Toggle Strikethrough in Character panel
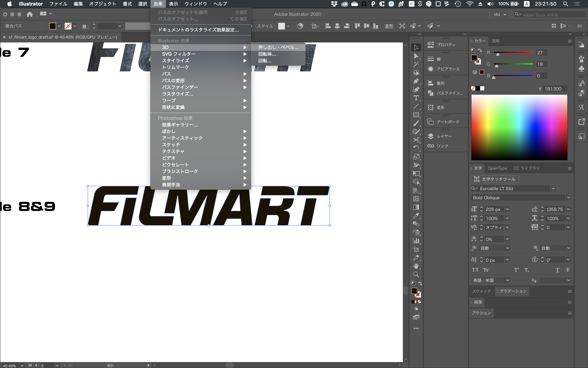The height and width of the screenshot is (368, 588). (568, 270)
